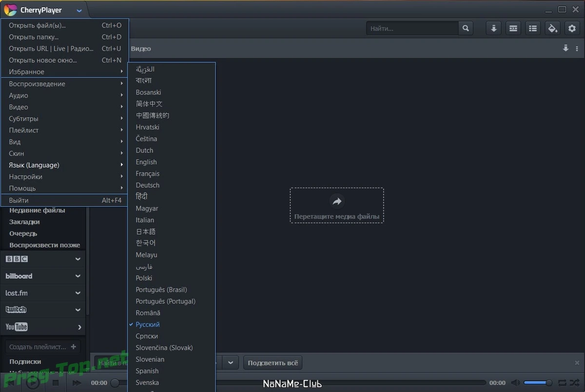
Task: Open the settings gear icon
Action: [x=572, y=28]
